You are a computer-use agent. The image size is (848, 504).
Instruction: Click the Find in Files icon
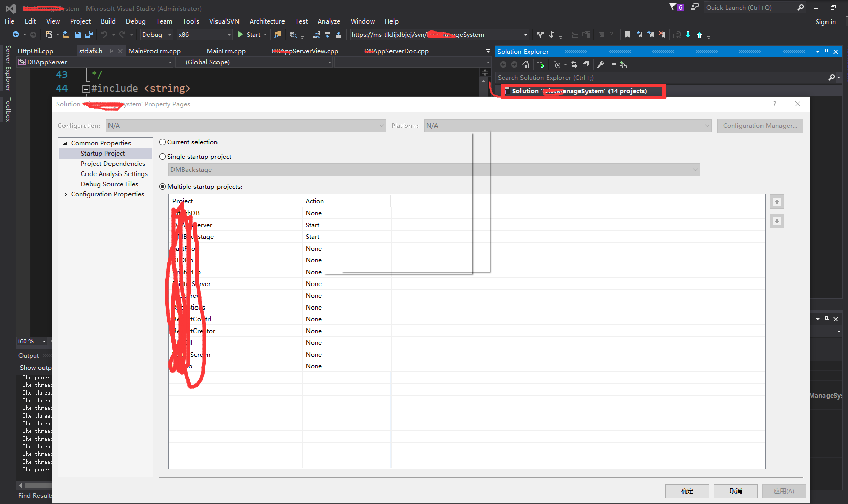click(278, 35)
